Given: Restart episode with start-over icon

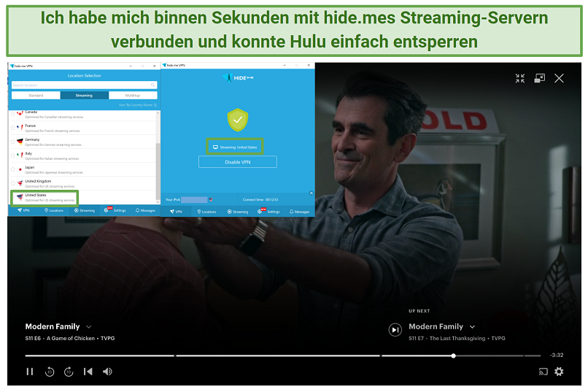Looking at the screenshot, I should tap(88, 372).
